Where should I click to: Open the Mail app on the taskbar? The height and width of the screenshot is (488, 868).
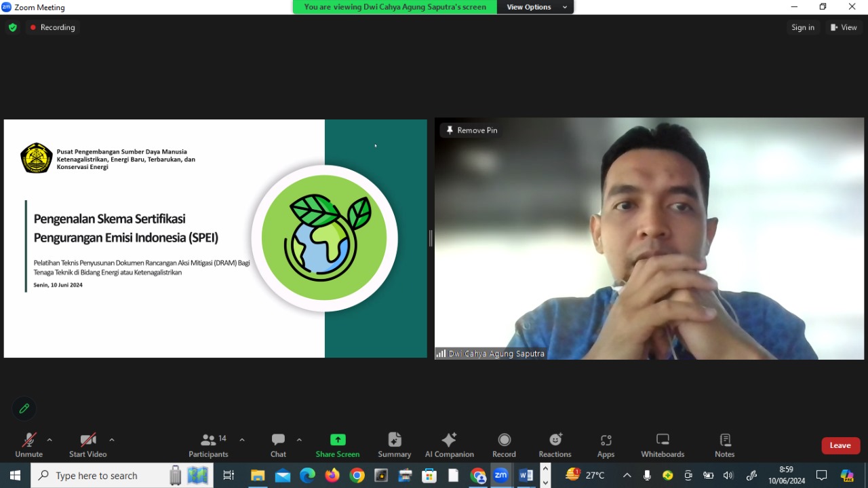click(x=283, y=476)
